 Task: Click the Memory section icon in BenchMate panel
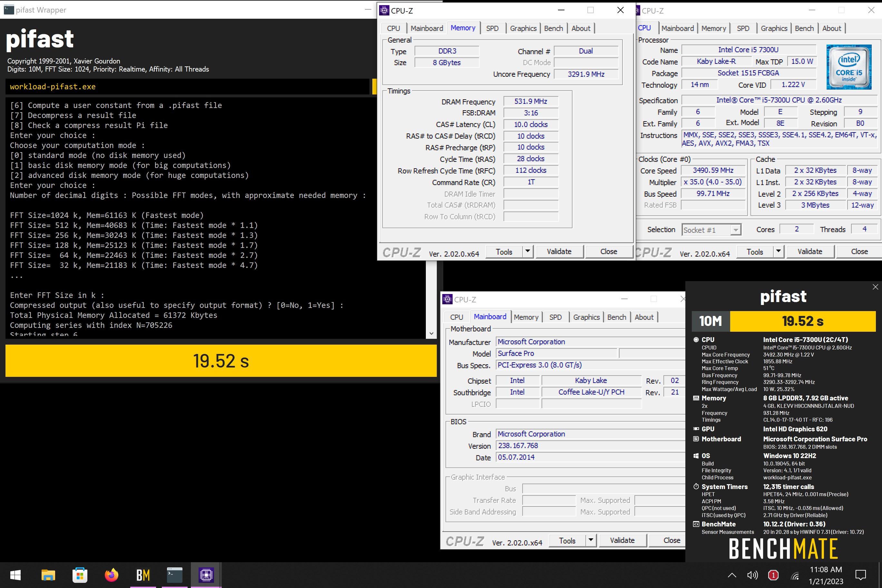pyautogui.click(x=696, y=398)
